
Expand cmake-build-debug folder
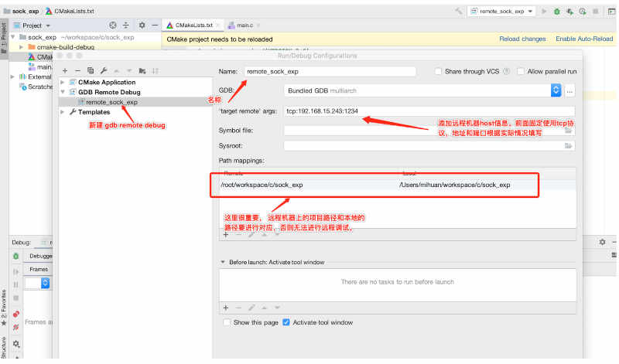22,47
